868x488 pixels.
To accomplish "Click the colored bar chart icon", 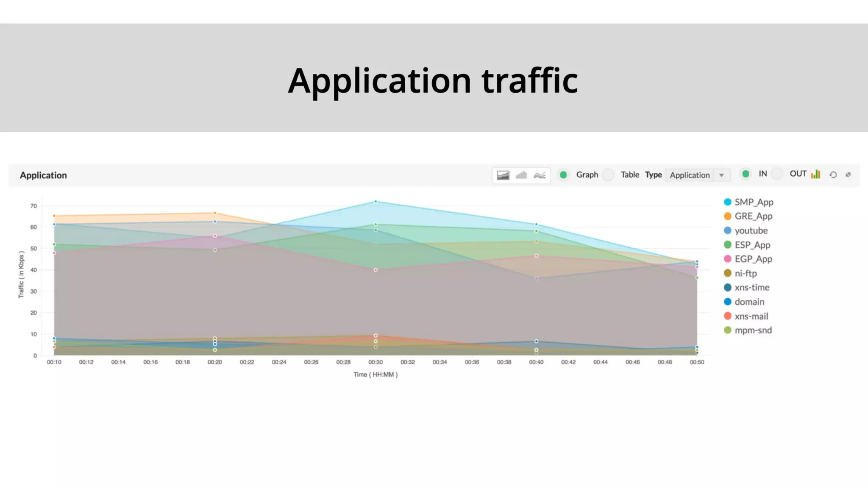I will point(815,174).
